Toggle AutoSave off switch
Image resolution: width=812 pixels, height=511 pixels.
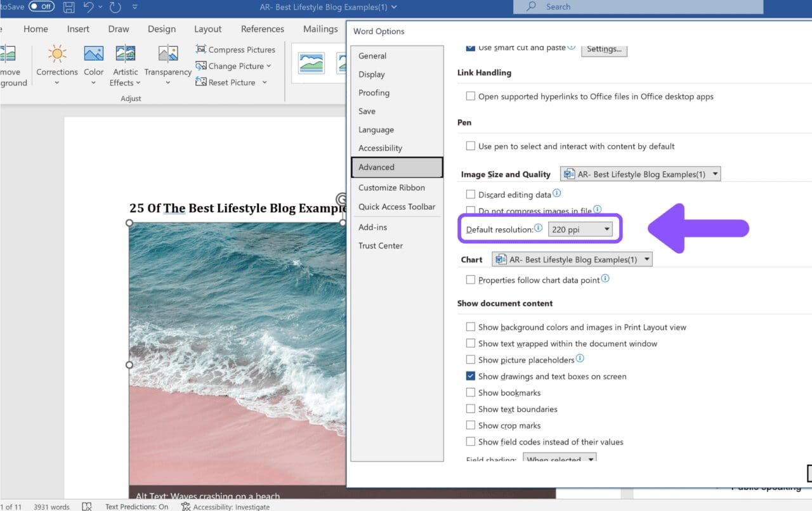pyautogui.click(x=30, y=6)
